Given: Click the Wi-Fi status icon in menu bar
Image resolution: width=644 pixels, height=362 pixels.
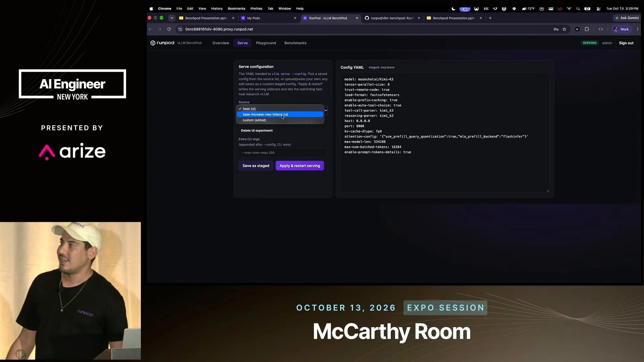Looking at the screenshot, I should 569,9.
